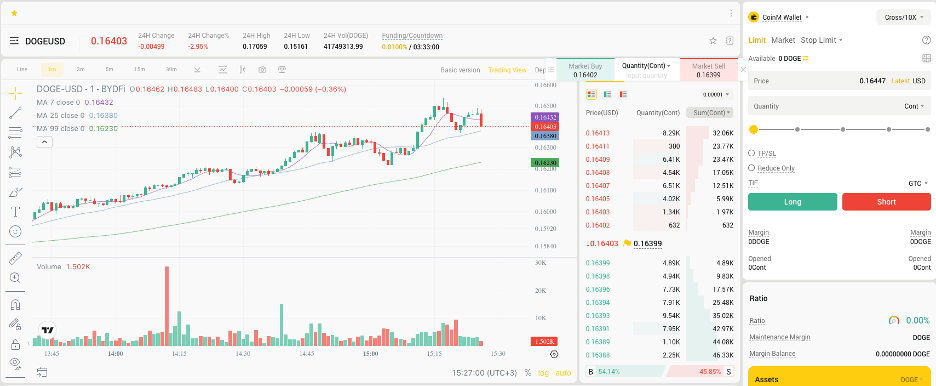The height and width of the screenshot is (386, 936).
Task: Toggle auto scale on chart
Action: pyautogui.click(x=563, y=373)
